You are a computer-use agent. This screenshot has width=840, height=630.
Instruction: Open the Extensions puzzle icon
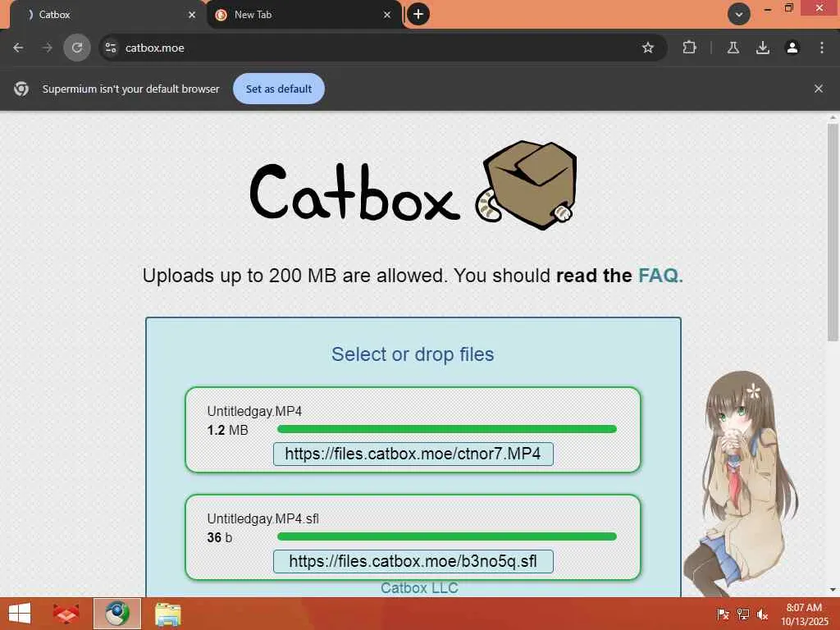pyautogui.click(x=689, y=48)
